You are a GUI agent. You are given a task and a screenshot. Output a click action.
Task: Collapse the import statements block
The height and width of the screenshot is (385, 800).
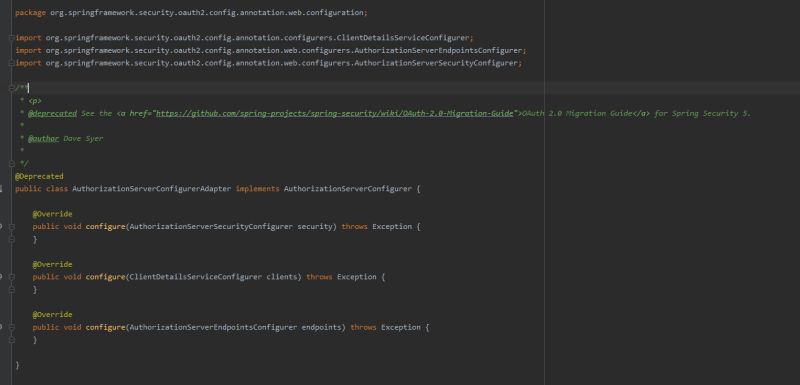[11, 38]
